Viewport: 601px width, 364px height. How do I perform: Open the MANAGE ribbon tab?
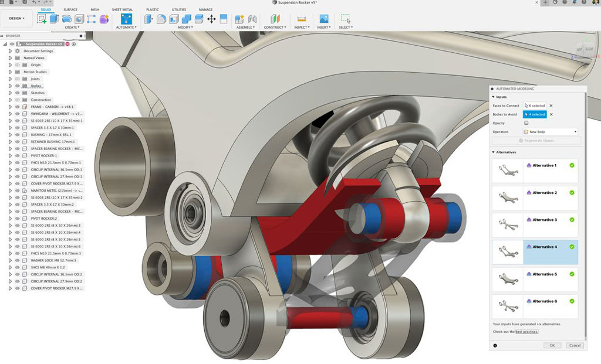(x=206, y=9)
